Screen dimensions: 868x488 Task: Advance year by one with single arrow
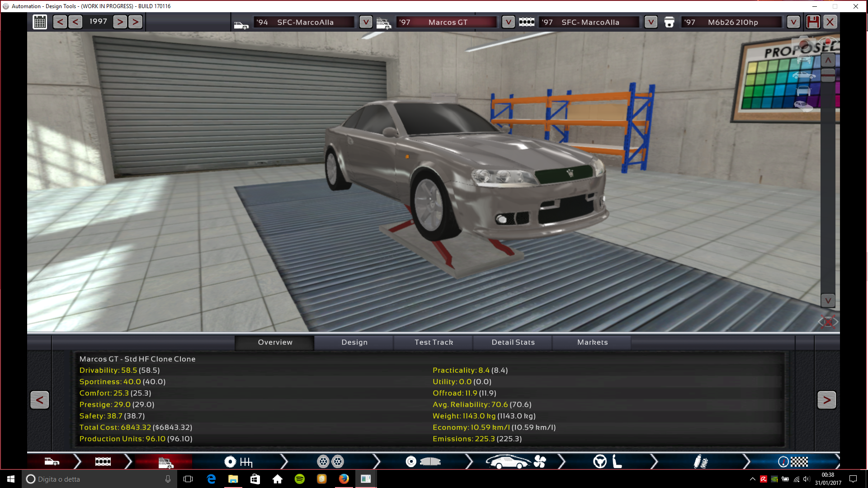(120, 22)
